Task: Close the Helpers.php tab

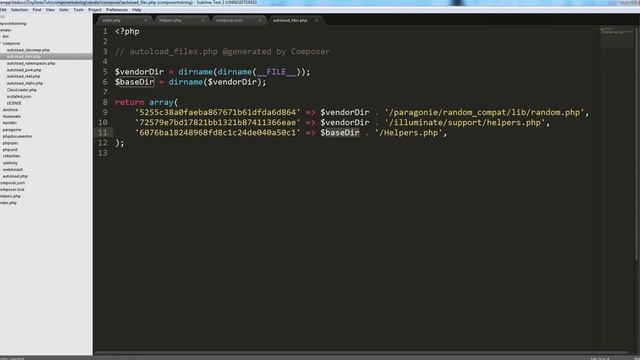Action: (x=203, y=20)
